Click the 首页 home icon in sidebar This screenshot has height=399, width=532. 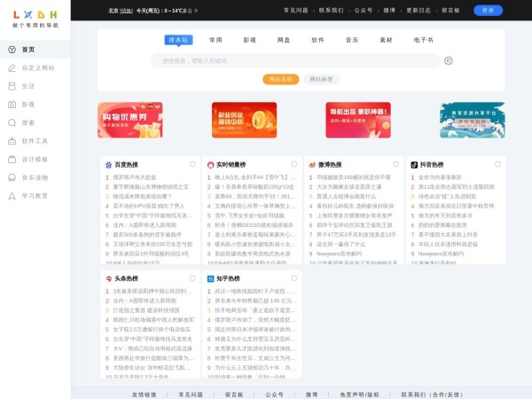12,50
